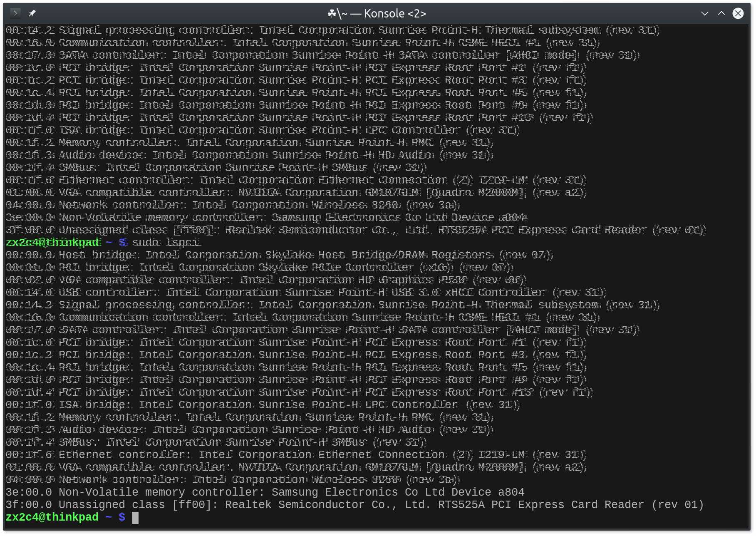Viewport: 756px width, 536px height.
Task: Click the last Samsung Non-Volatile memory controller line
Action: pyautogui.click(x=265, y=492)
